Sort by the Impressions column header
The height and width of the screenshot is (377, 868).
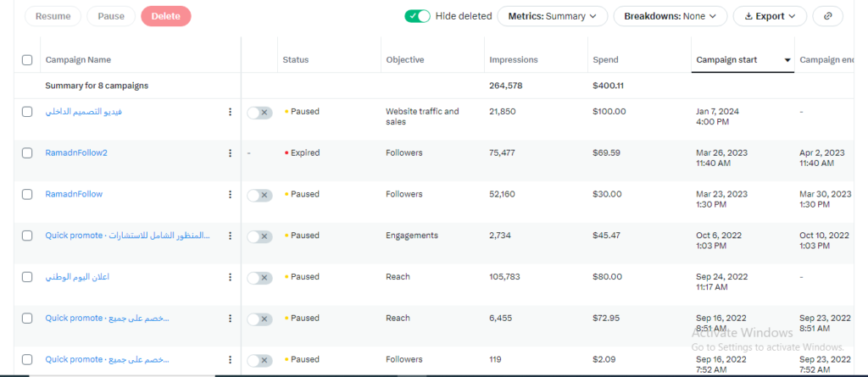(x=513, y=60)
